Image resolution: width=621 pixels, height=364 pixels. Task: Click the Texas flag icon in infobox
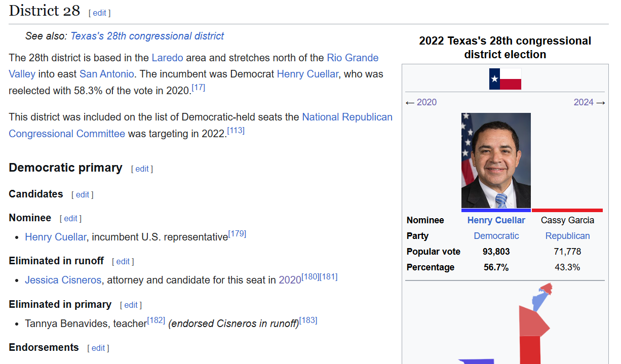coord(505,79)
